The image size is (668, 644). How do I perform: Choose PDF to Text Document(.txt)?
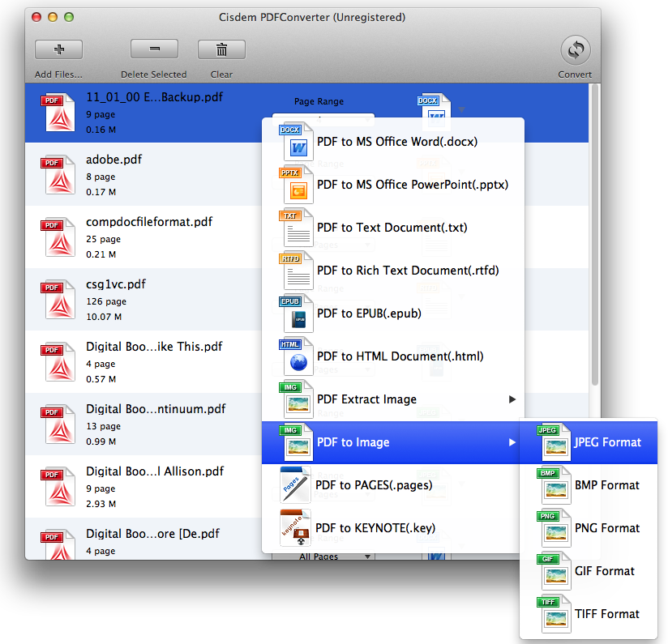[x=392, y=228]
